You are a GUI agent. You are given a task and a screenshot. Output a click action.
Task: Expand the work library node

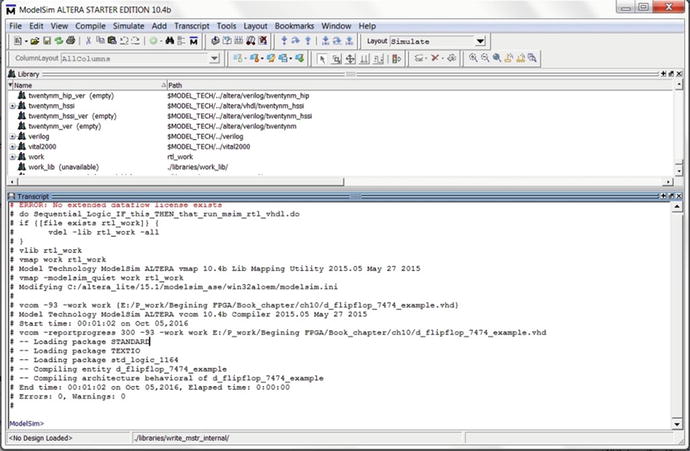click(13, 157)
